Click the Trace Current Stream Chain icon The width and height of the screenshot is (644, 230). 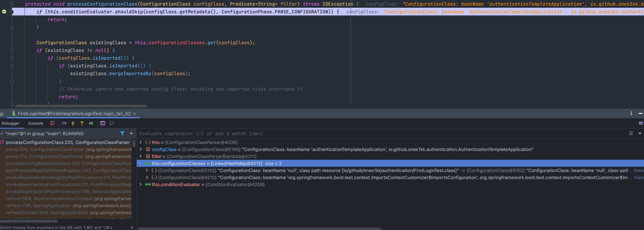point(112,123)
